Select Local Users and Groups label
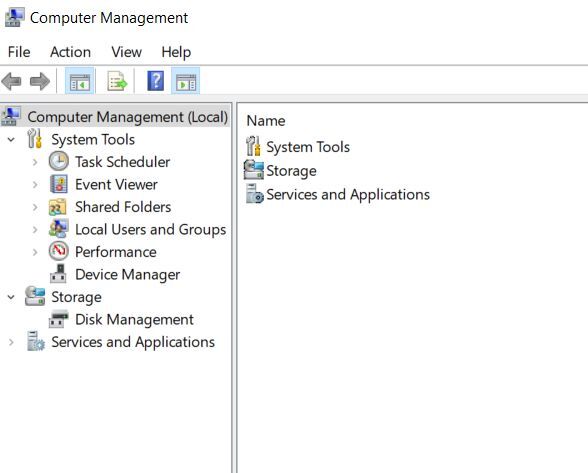 pyautogui.click(x=151, y=230)
